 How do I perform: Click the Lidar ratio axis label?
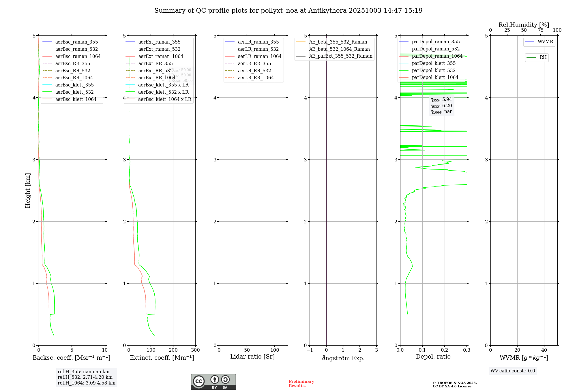(x=252, y=357)
